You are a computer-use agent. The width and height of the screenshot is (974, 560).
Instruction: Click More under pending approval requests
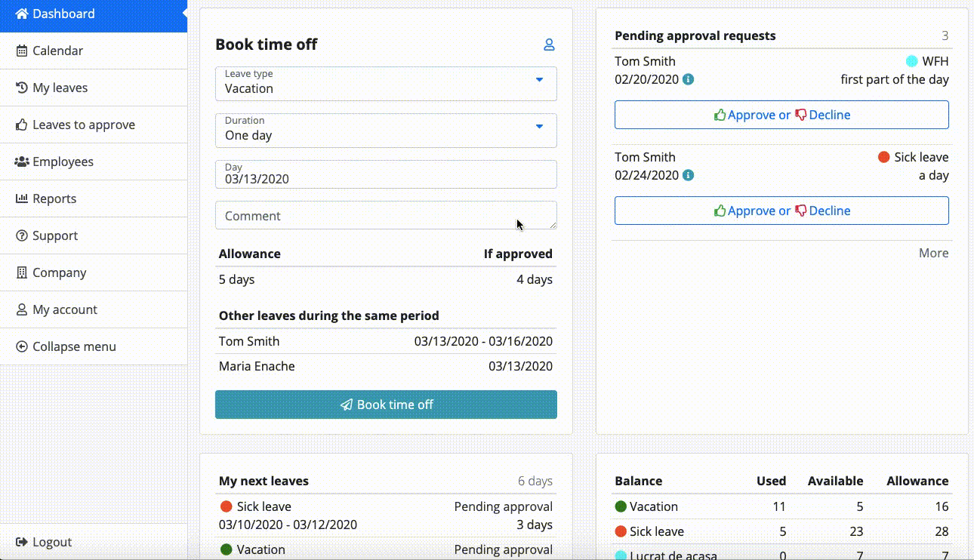(x=933, y=253)
